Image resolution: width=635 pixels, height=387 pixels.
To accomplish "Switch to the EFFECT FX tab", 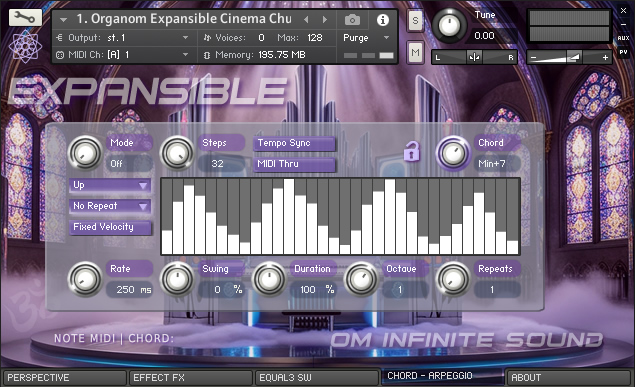I will [190, 378].
